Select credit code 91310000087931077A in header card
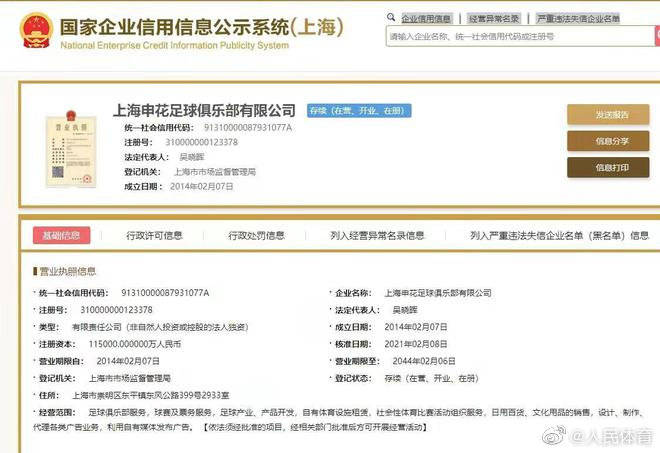Image resolution: width=660 pixels, height=453 pixels. (248, 128)
